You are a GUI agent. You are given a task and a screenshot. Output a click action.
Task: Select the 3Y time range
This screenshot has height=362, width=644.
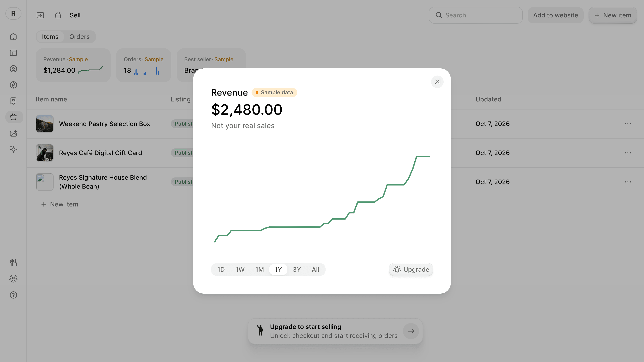pyautogui.click(x=297, y=269)
